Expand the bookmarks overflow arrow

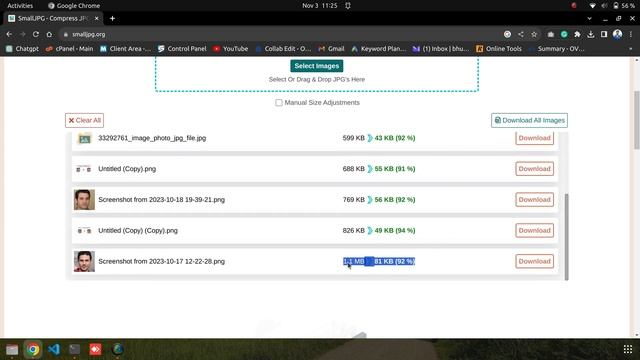631,49
